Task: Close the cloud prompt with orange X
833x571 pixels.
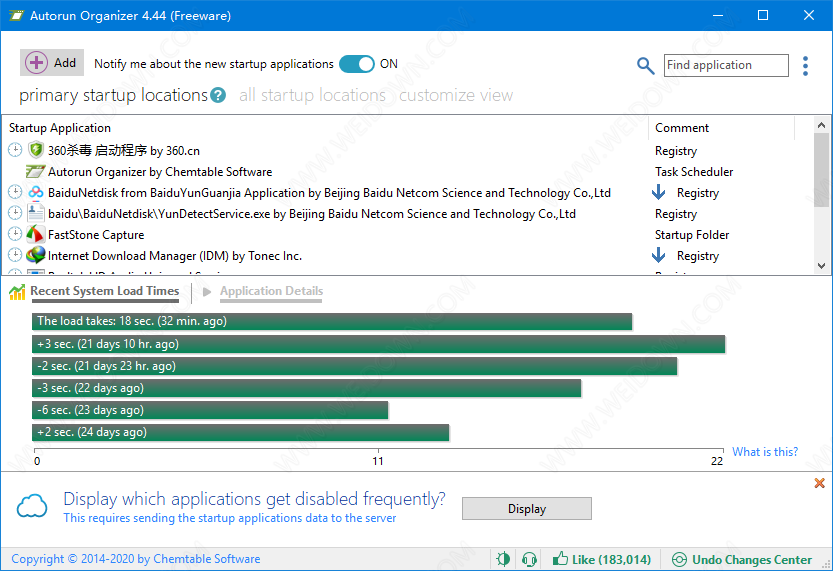Action: click(819, 483)
